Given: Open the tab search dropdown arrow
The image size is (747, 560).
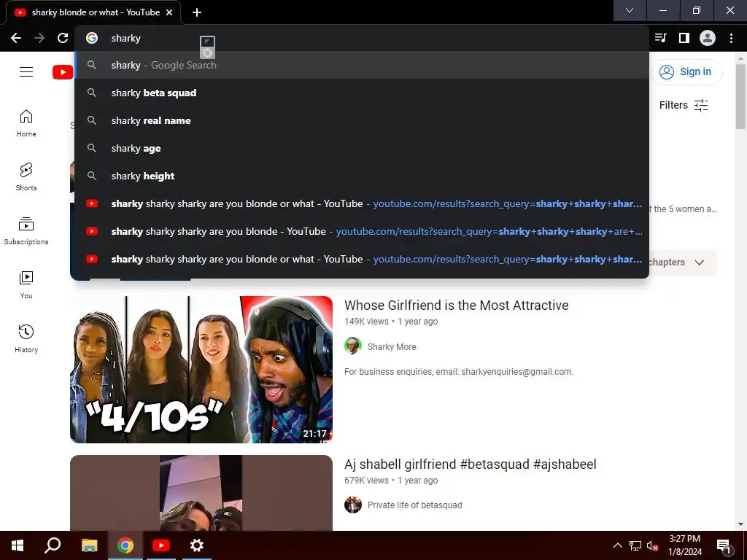Looking at the screenshot, I should [630, 10].
